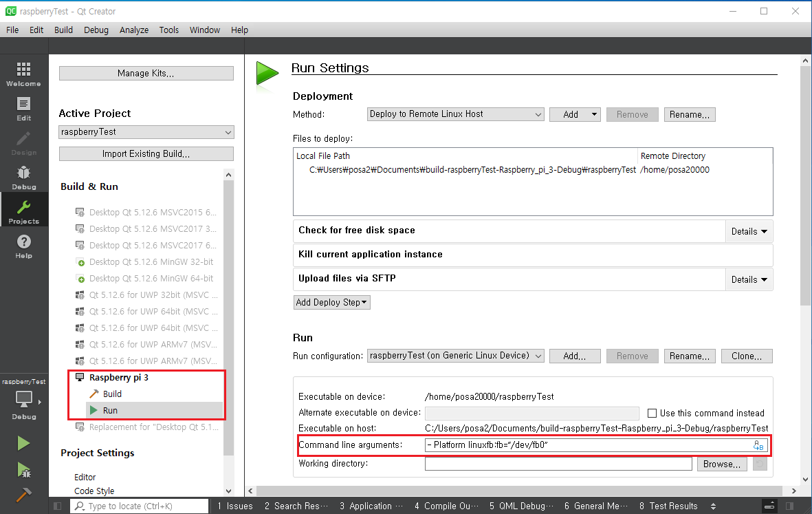Viewport: 812px width, 514px height.
Task: Open the QML Debugger Console pane
Action: 521,506
